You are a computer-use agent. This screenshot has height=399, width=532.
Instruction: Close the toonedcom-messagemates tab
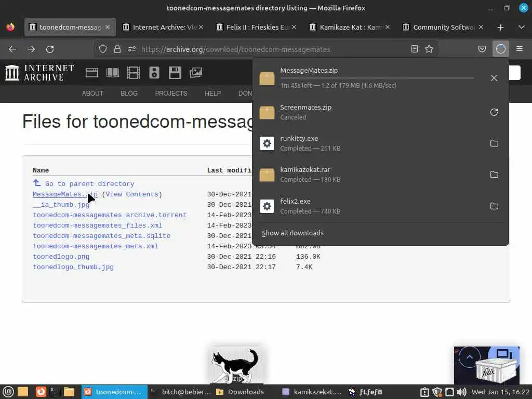108,27
